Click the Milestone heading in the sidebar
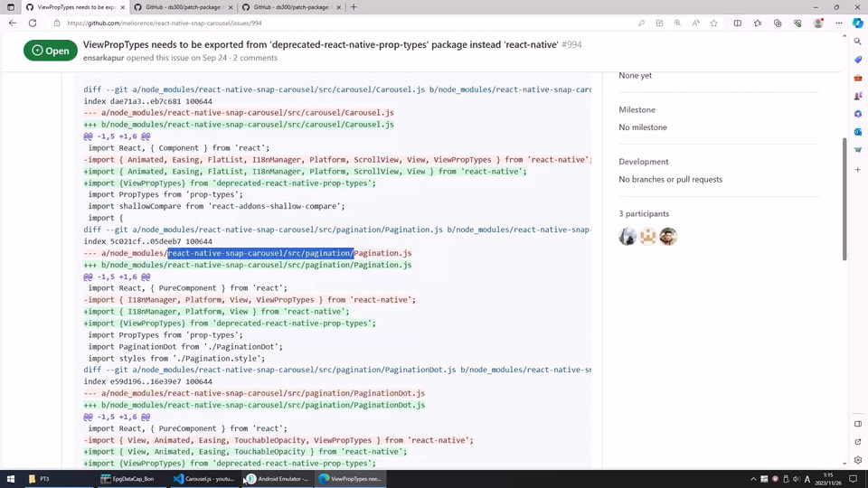 (637, 109)
